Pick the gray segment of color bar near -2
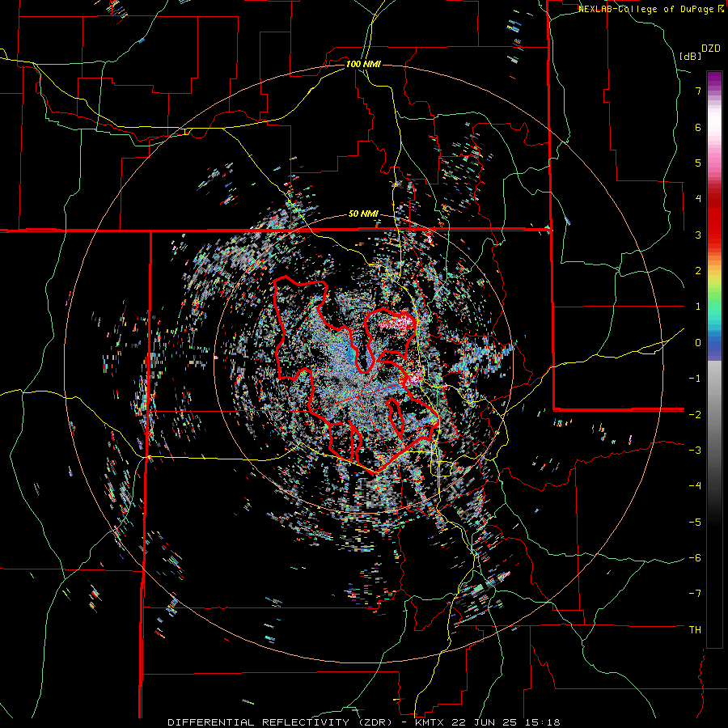 [714, 413]
